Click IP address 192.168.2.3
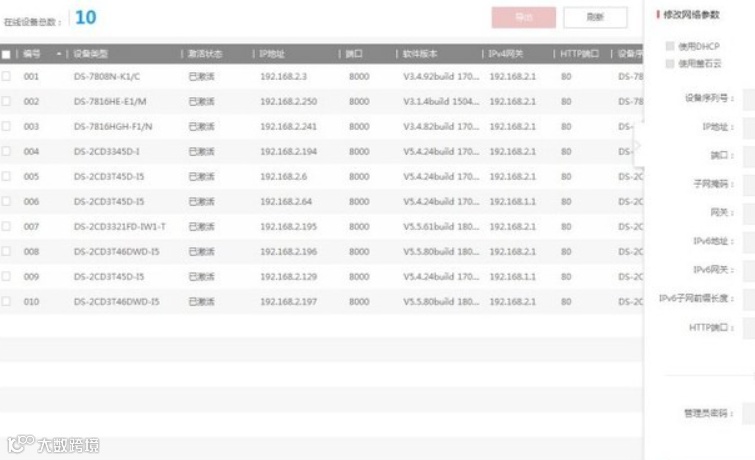The height and width of the screenshot is (460, 755). point(283,77)
